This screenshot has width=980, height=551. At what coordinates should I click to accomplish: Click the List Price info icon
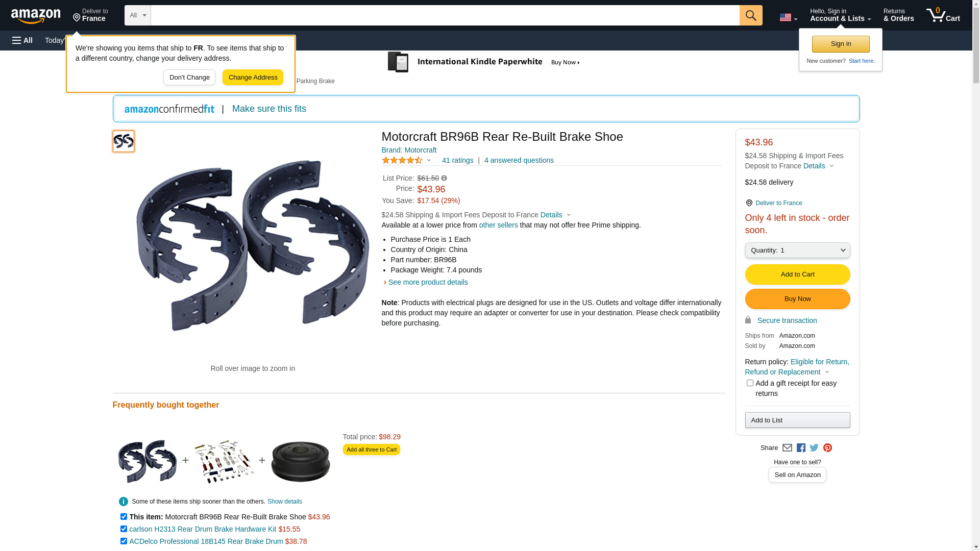[x=444, y=178]
